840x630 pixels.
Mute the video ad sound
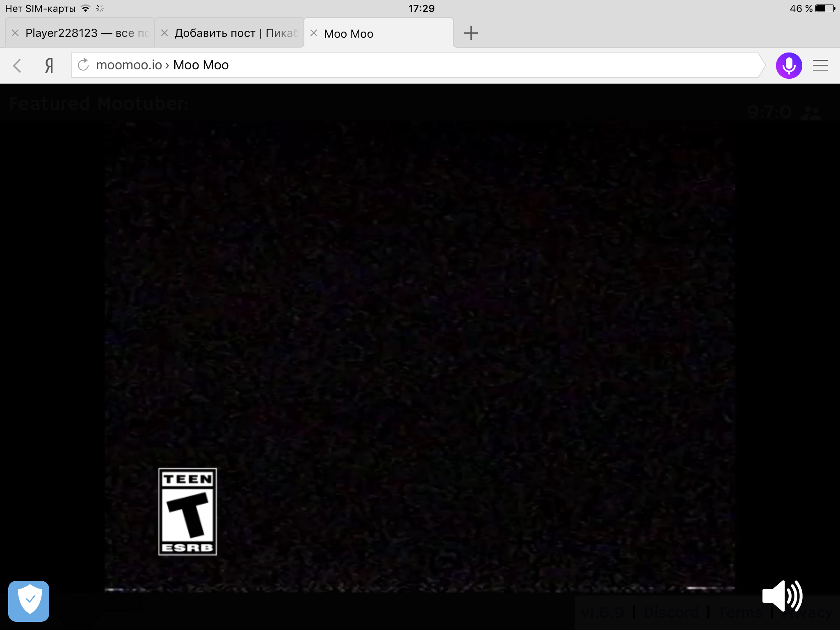tap(782, 596)
